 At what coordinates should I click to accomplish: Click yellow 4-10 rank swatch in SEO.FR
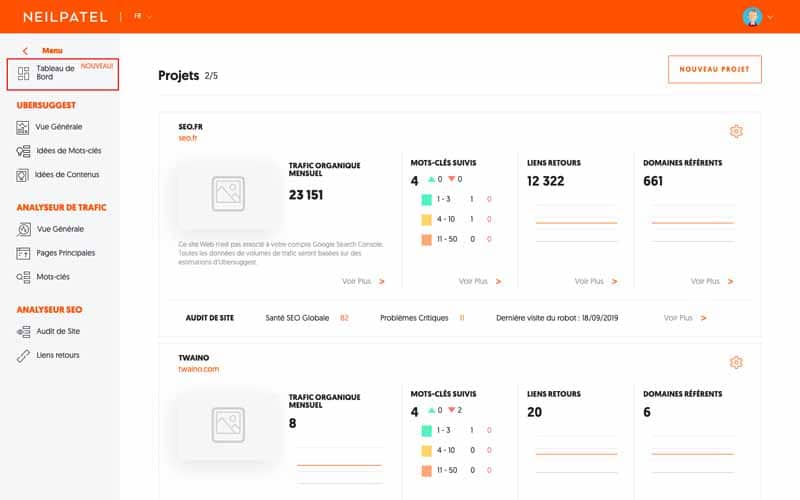[x=427, y=220]
